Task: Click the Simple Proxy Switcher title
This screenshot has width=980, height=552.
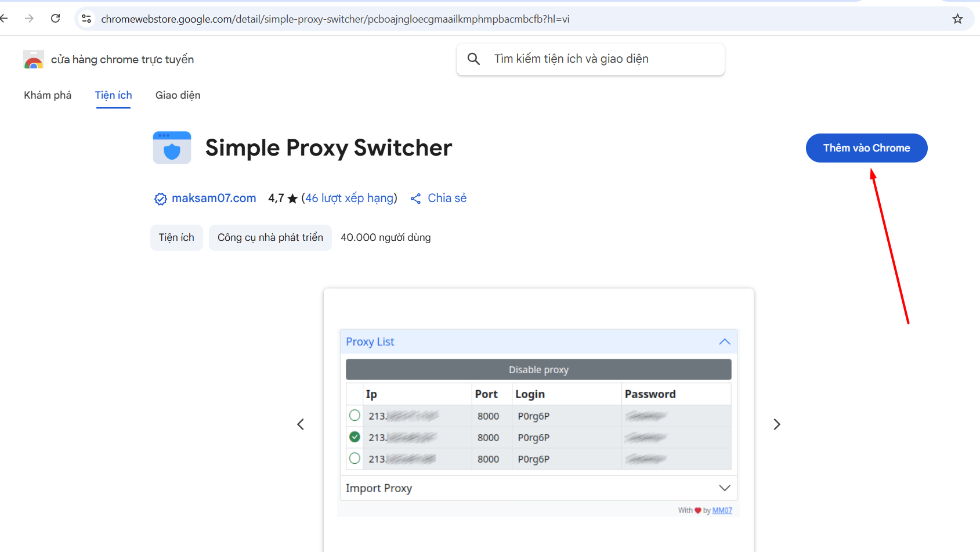Action: (328, 148)
